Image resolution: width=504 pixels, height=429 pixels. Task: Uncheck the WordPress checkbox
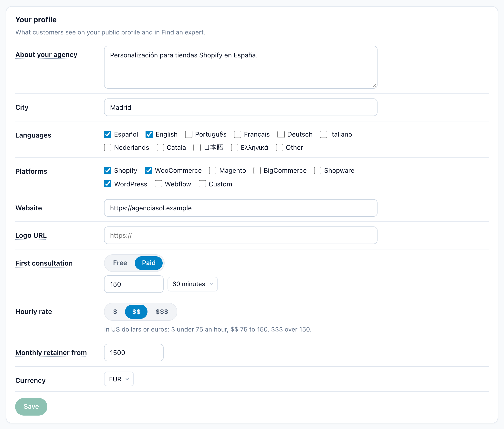click(108, 184)
